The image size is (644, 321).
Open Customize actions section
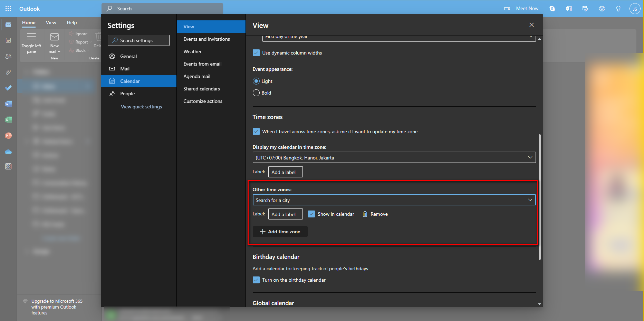point(211,101)
